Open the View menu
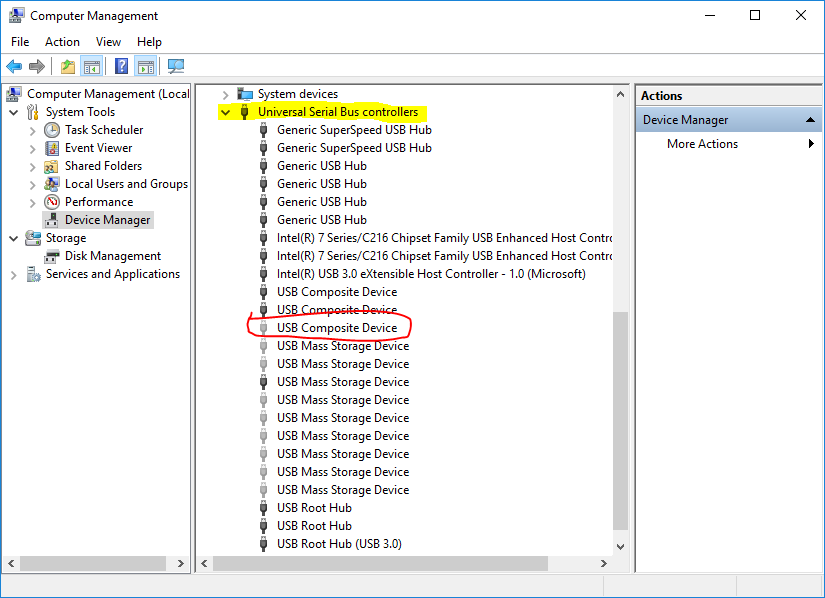 pyautogui.click(x=108, y=42)
